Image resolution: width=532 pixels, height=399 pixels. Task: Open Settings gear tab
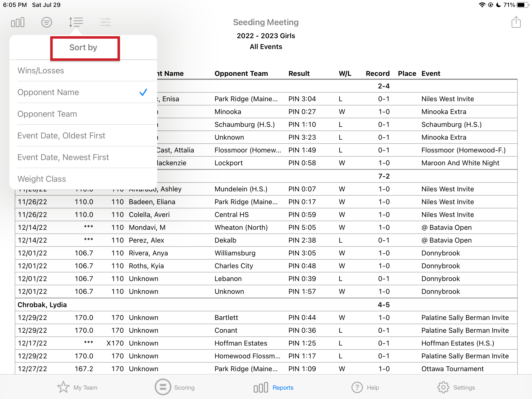456,387
